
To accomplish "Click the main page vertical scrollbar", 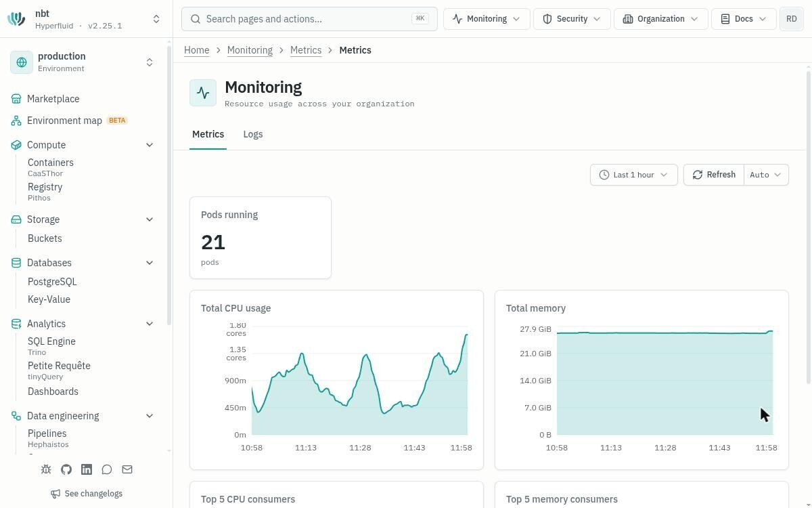I will (x=808, y=227).
